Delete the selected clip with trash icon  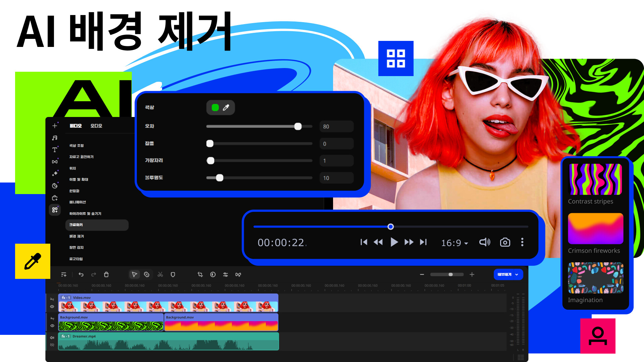click(x=106, y=275)
